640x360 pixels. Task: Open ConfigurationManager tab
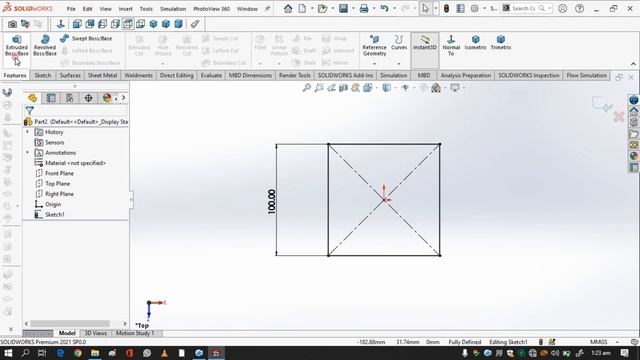(70, 98)
